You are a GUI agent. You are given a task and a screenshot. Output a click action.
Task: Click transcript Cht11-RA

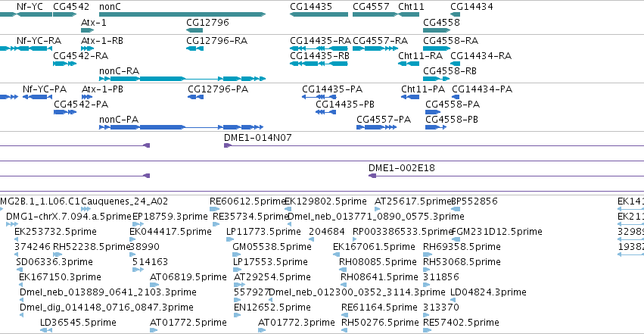(x=409, y=64)
